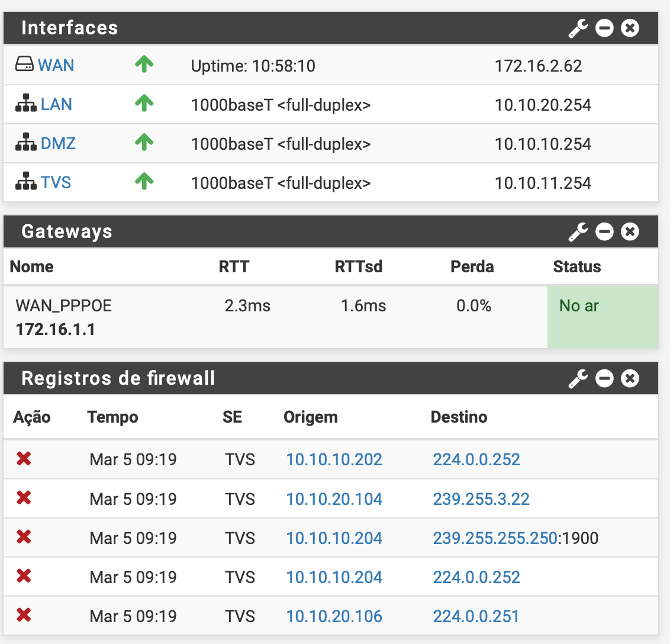Click destination 239.255.255.250 link
The width and height of the screenshot is (670, 644).
[x=495, y=538]
